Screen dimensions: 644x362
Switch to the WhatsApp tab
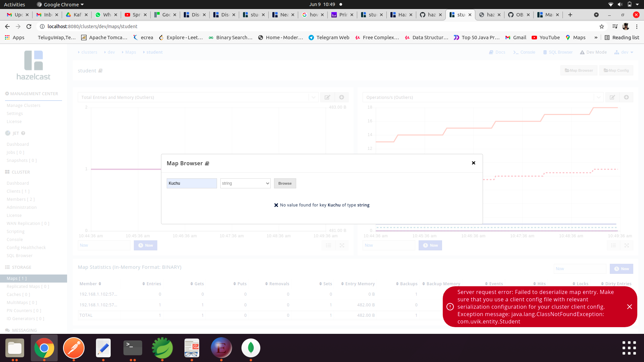tap(106, 15)
